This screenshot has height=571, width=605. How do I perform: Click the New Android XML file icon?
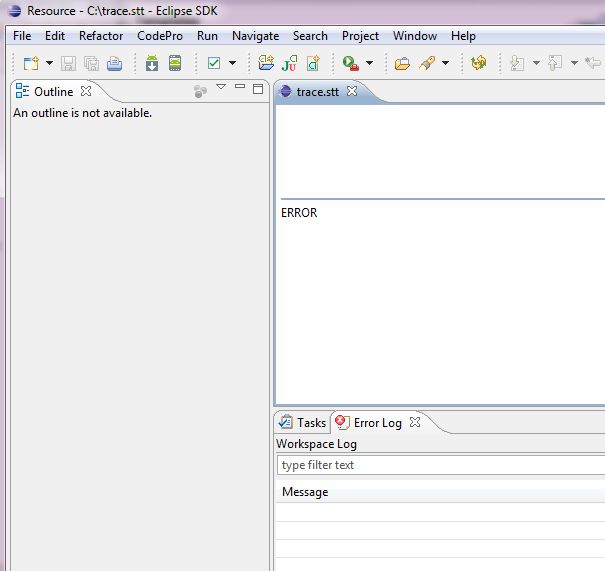click(313, 63)
